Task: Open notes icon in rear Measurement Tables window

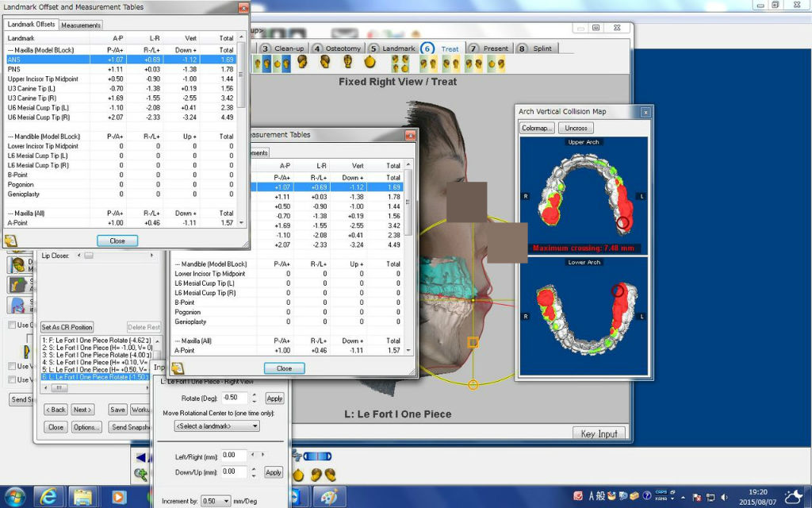Action: pyautogui.click(x=178, y=368)
